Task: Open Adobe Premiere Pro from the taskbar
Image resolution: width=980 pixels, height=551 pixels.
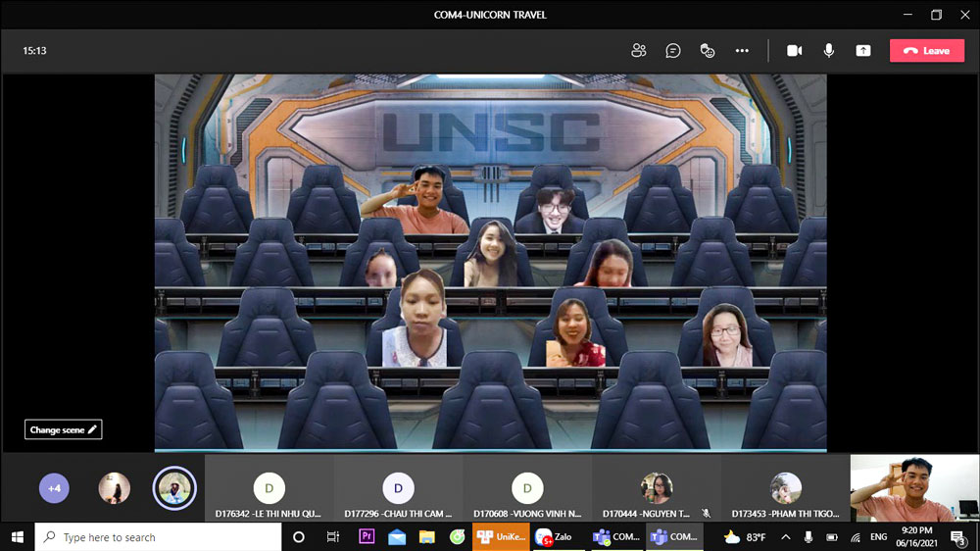Action: pyautogui.click(x=367, y=537)
